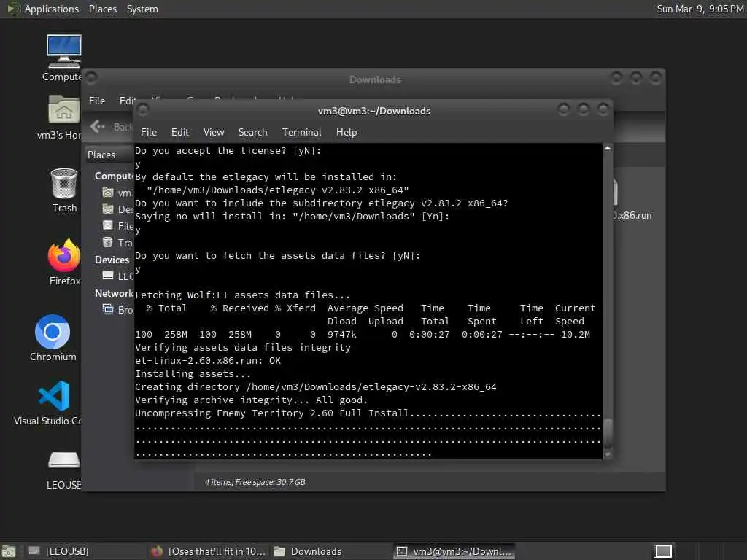
Task: Select File System icon in Places sidebar
Action: pyautogui.click(x=108, y=226)
